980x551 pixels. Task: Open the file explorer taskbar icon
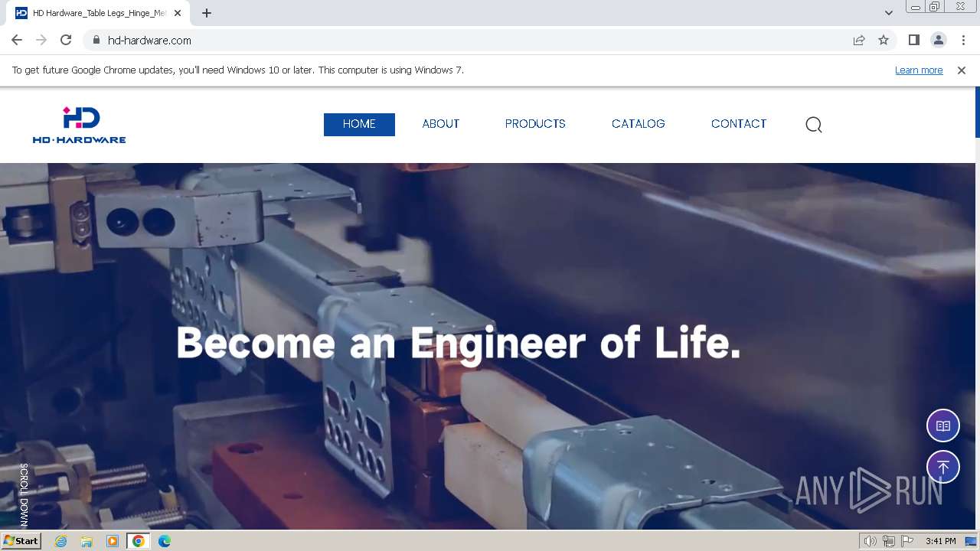click(x=87, y=541)
